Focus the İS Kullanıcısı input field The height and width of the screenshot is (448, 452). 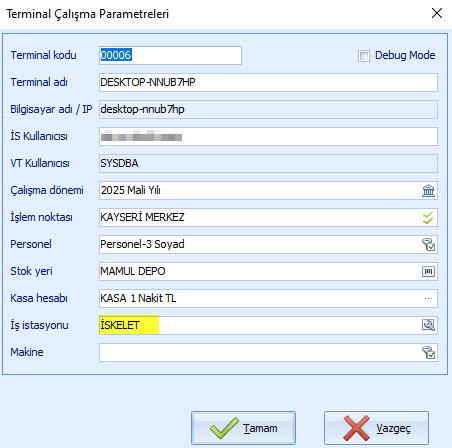coord(268,136)
